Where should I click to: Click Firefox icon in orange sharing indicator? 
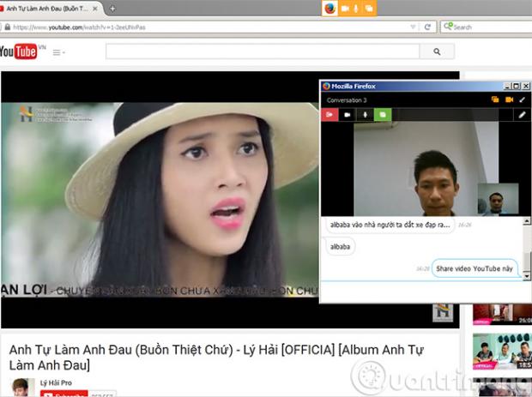click(329, 9)
